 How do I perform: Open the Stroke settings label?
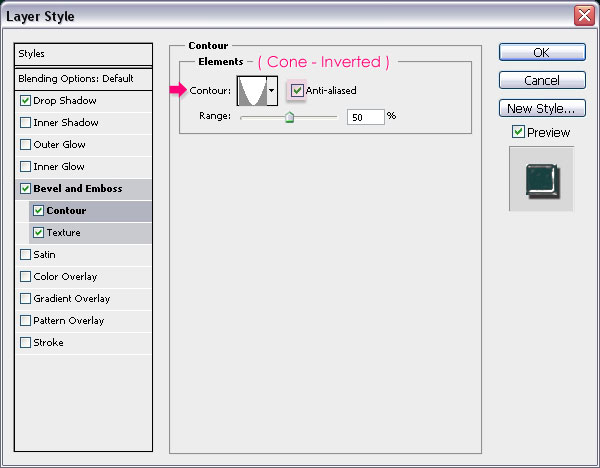[x=48, y=342]
